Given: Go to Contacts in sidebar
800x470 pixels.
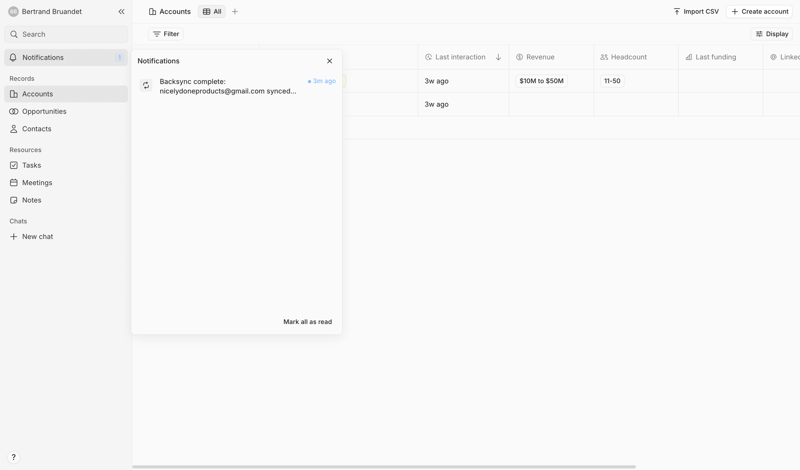Looking at the screenshot, I should (37, 129).
